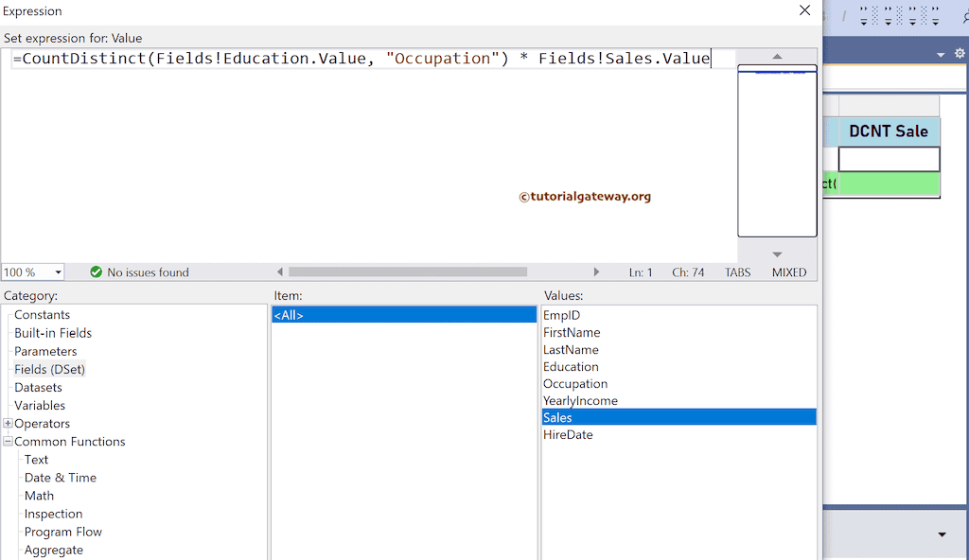Click the editor scroll-up arrow

coord(777,57)
